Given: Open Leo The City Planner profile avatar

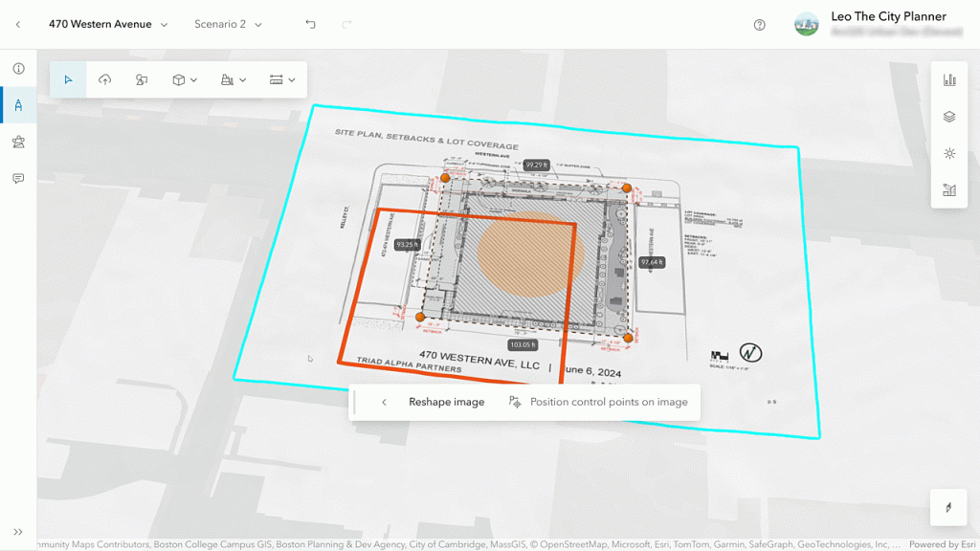Looking at the screenshot, I should pyautogui.click(x=806, y=24).
